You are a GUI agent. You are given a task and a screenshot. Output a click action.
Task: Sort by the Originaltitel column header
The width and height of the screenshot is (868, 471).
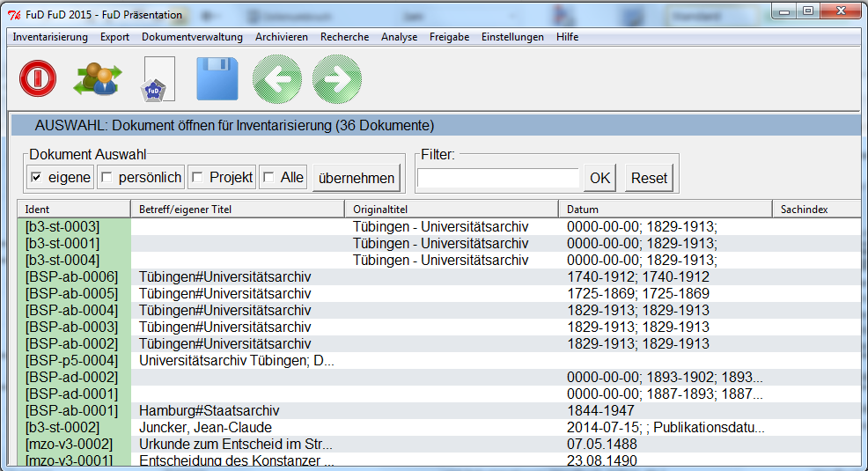point(452,210)
